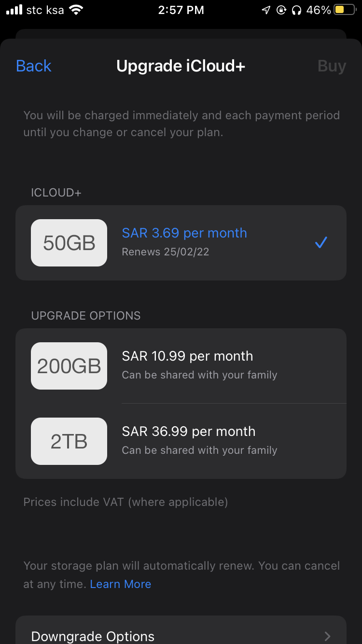This screenshot has width=362, height=644.
Task: Tap the 200GB storage badge
Action: coord(69,366)
